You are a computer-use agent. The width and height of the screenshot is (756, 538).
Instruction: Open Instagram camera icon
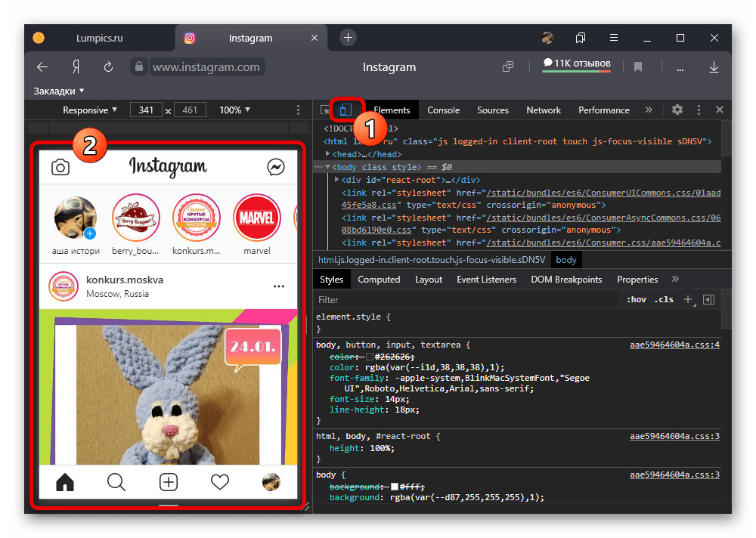pyautogui.click(x=60, y=167)
